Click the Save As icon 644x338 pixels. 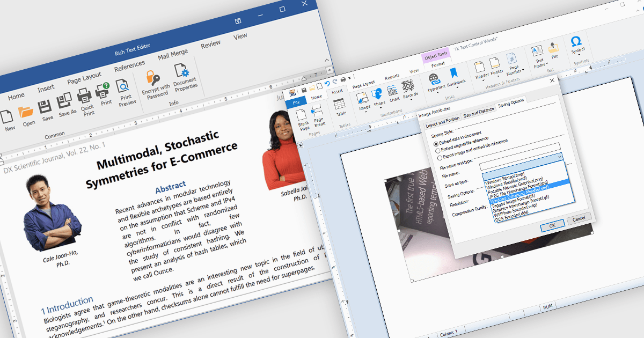click(65, 101)
